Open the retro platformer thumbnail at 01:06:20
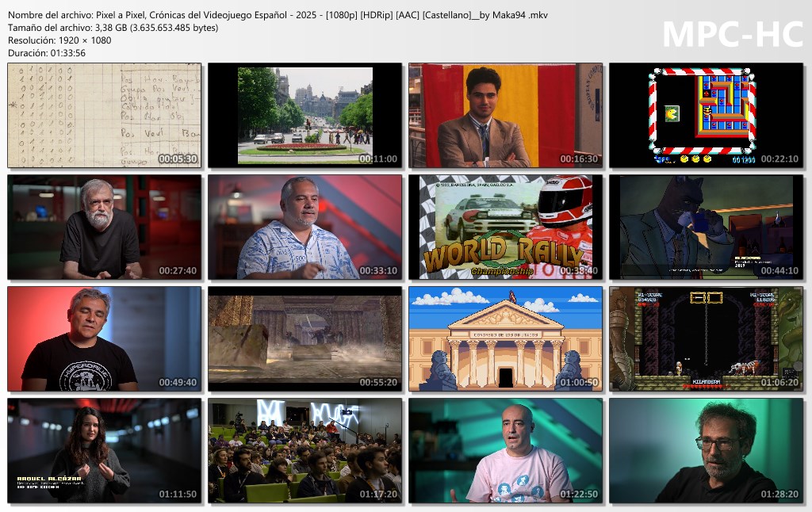 pos(706,339)
